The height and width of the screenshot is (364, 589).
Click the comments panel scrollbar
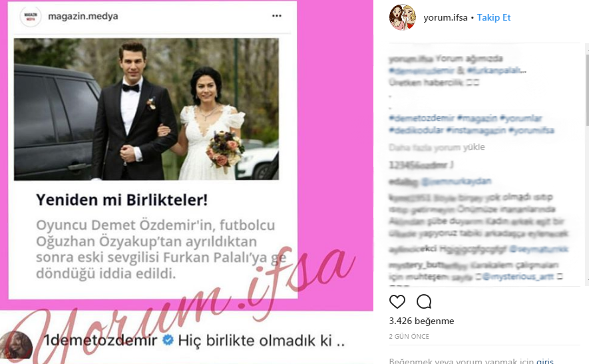(587, 90)
